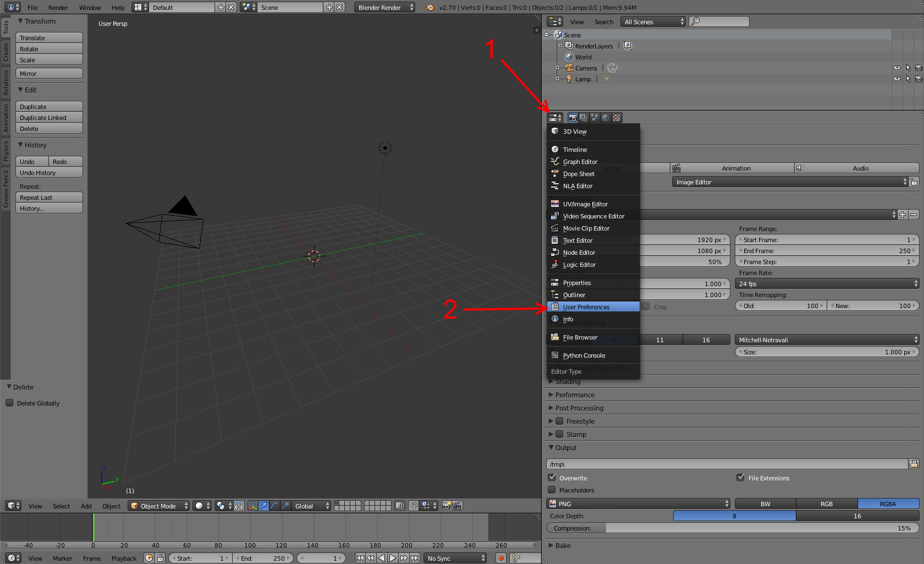Click the Duplicate Linked button

click(49, 118)
